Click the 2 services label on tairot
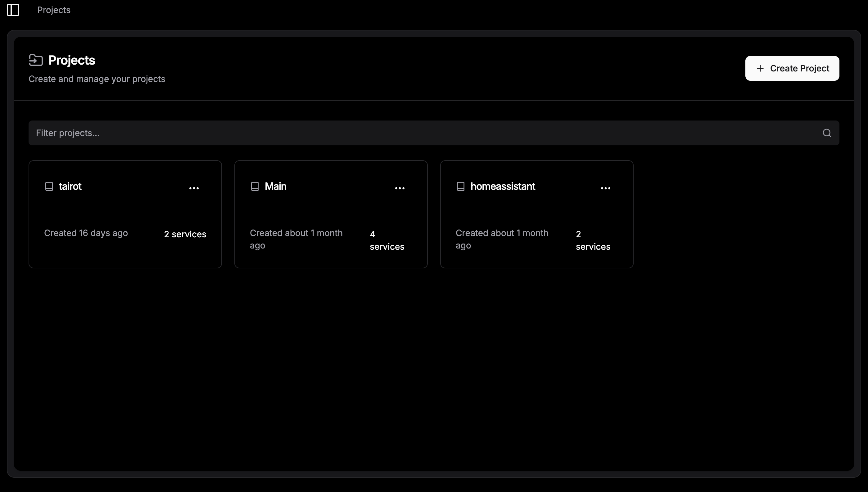Viewport: 868px width, 492px height. point(185,234)
